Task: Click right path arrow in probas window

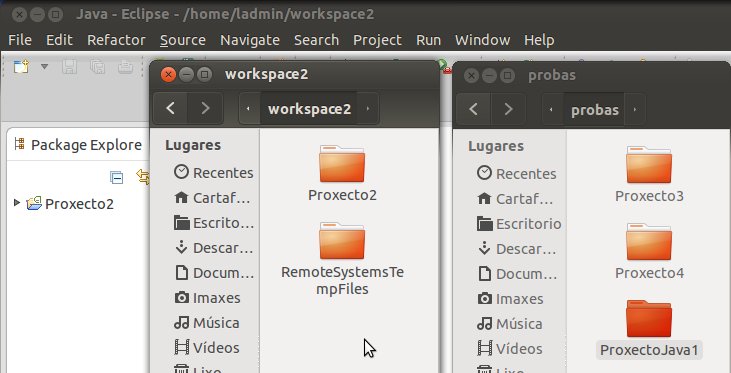Action: [635, 110]
